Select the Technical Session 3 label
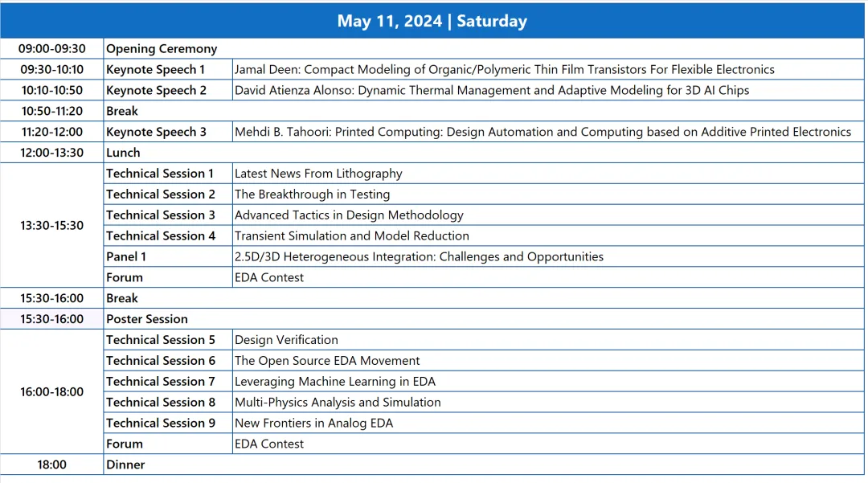868x483 pixels. (161, 215)
